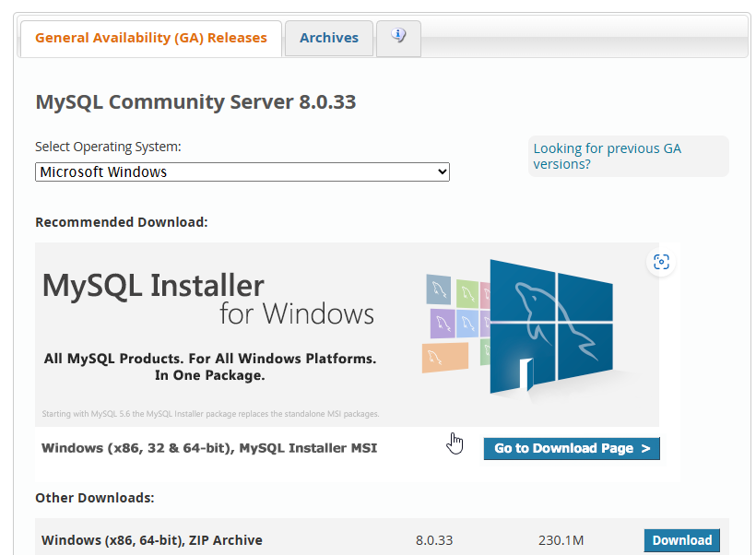Click the gray-blue dolphin tile in banner
756x555 pixels.
pos(439,289)
